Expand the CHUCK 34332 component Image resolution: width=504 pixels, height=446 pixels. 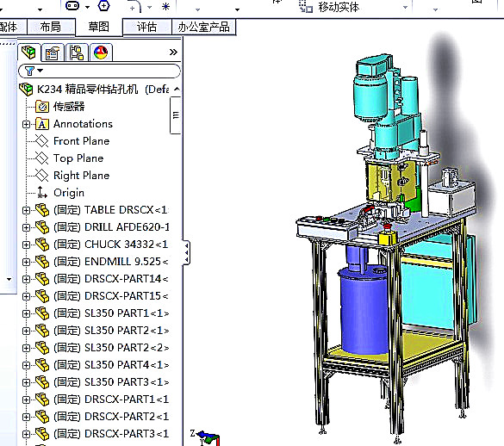[27, 245]
